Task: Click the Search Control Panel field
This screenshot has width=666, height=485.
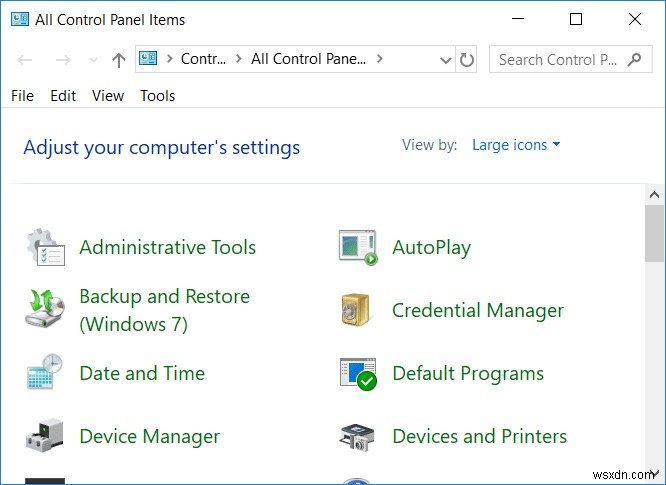Action: pos(560,60)
